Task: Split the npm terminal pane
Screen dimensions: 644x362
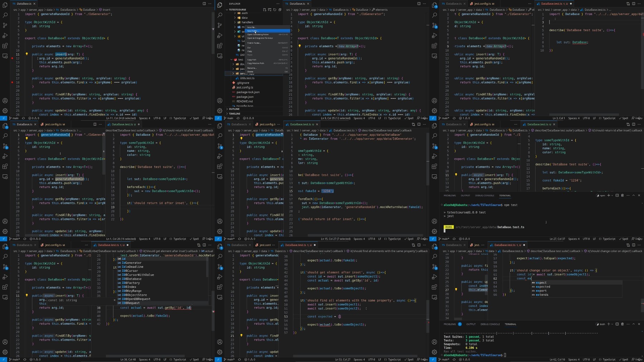Action: [617, 196]
